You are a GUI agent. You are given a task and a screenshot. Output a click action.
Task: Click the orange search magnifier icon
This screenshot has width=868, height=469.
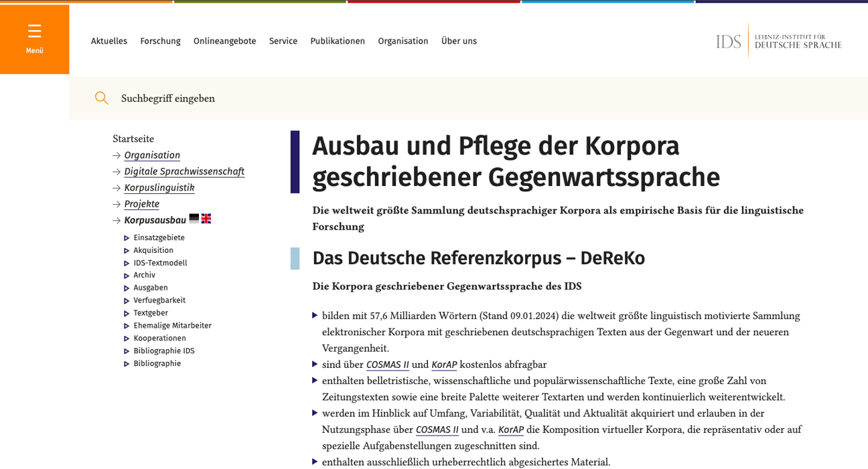pos(101,98)
